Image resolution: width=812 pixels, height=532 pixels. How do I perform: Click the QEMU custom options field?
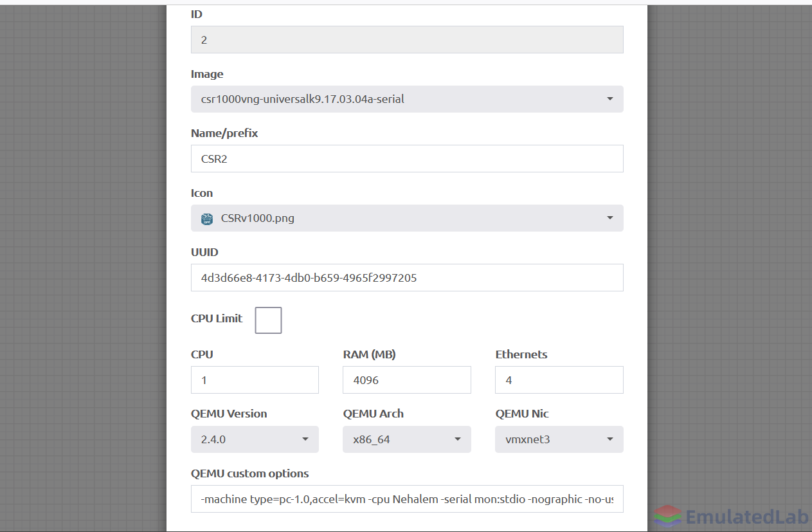click(407, 499)
